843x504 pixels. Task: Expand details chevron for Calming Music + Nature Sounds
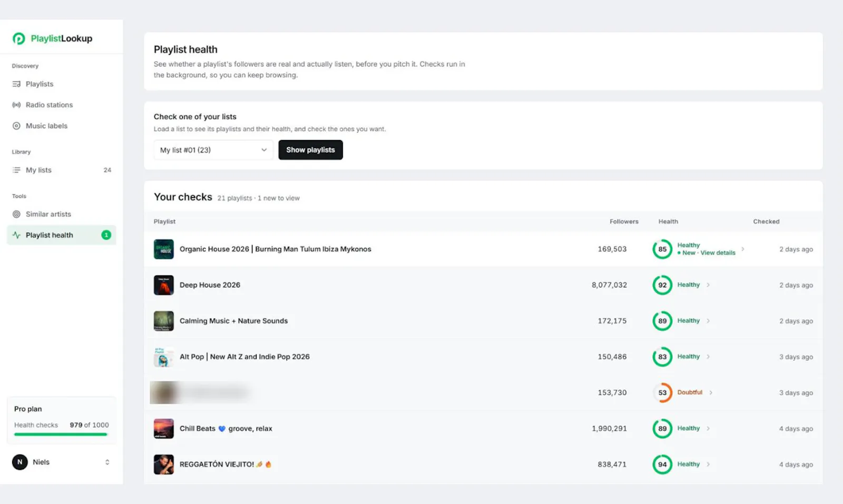coord(708,321)
